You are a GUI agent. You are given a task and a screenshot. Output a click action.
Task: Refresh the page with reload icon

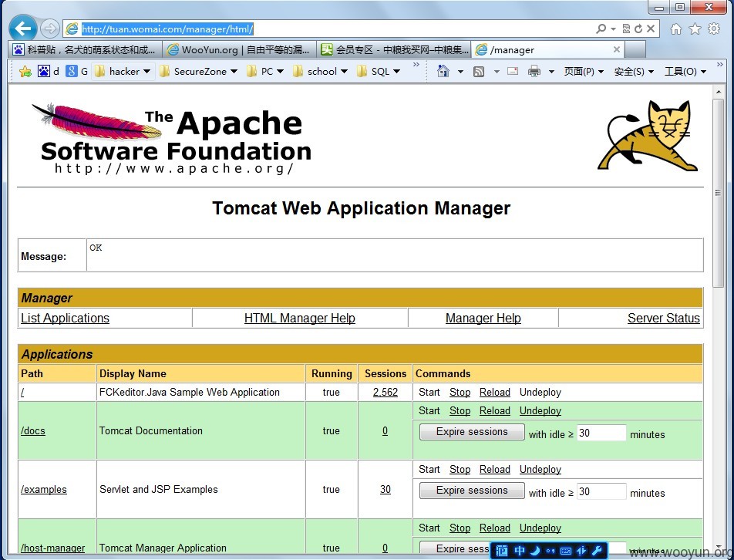point(638,29)
